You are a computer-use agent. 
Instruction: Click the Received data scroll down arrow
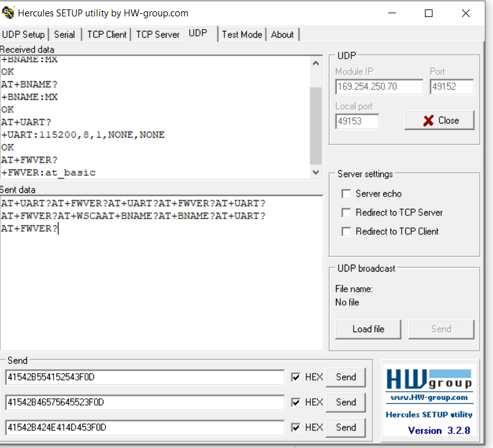point(316,172)
